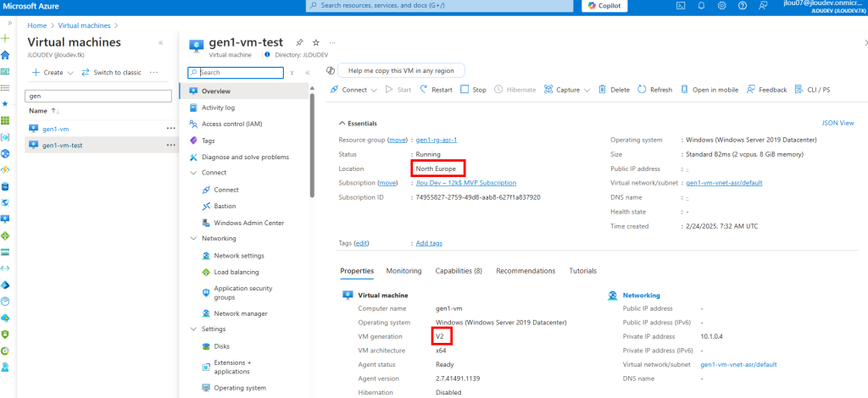
Task: Open Activity log menu item
Action: click(x=218, y=108)
